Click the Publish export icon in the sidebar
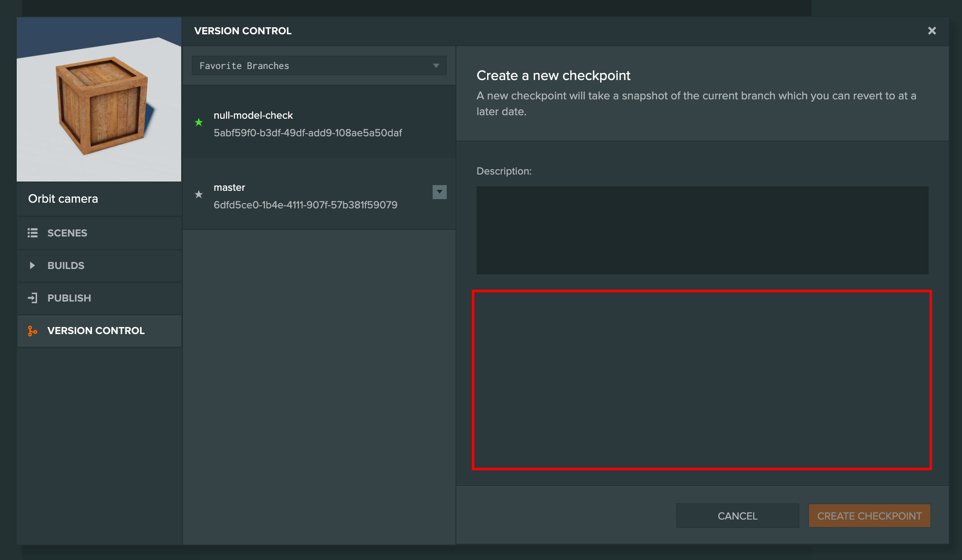The height and width of the screenshot is (560, 962). pyautogui.click(x=33, y=298)
